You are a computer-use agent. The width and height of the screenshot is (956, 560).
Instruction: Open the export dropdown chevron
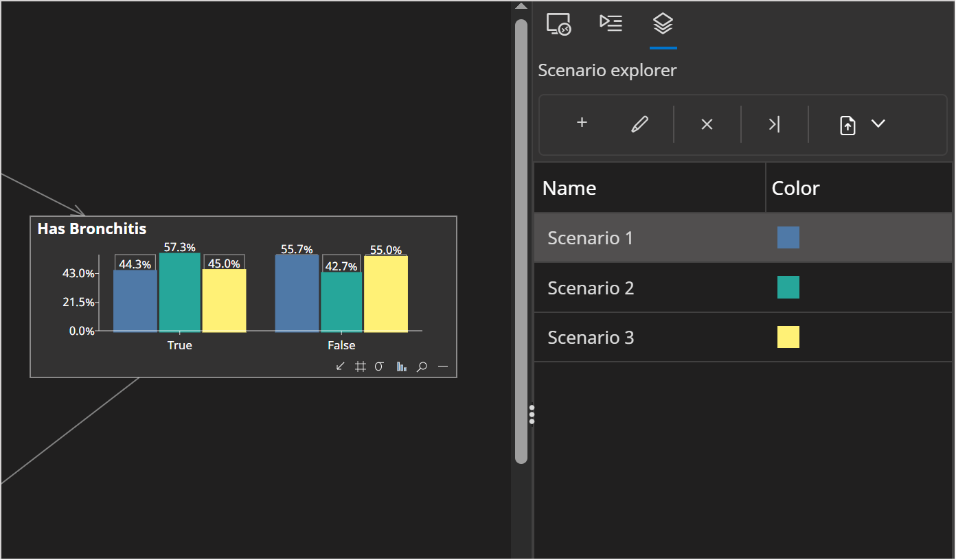tap(878, 125)
